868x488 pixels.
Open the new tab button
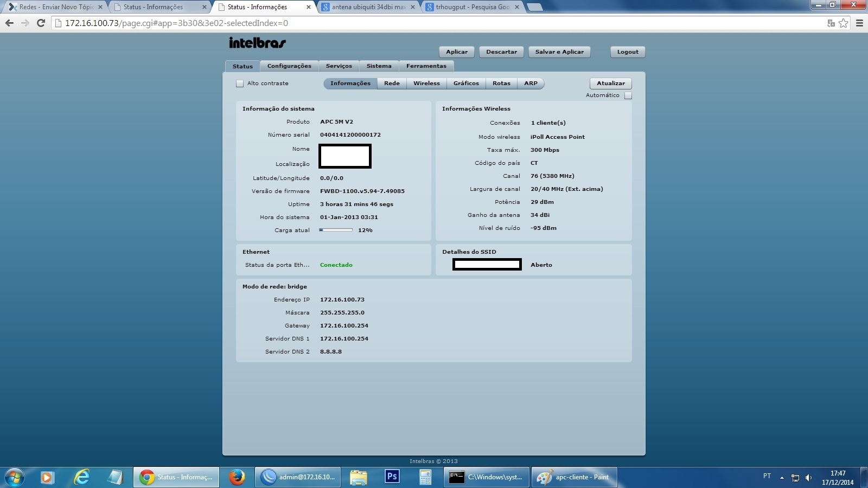point(534,7)
